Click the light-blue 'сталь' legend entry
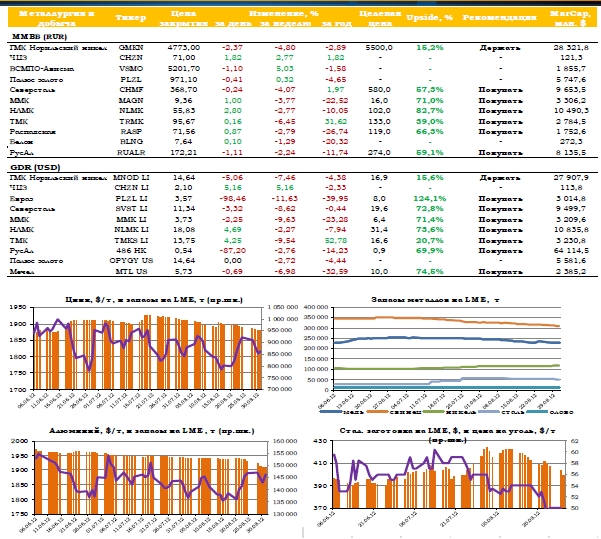The height and width of the screenshot is (539, 601). (501, 412)
